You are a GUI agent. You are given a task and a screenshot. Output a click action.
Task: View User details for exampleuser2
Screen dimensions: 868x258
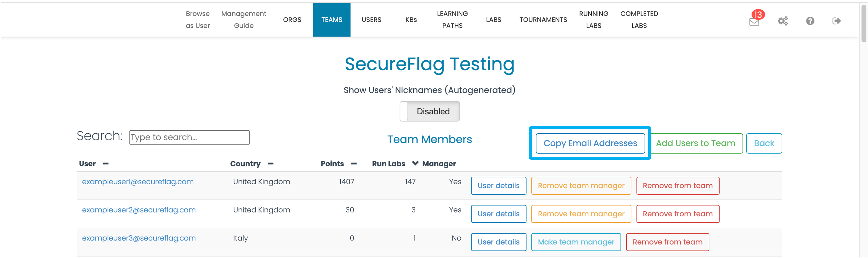(x=498, y=214)
